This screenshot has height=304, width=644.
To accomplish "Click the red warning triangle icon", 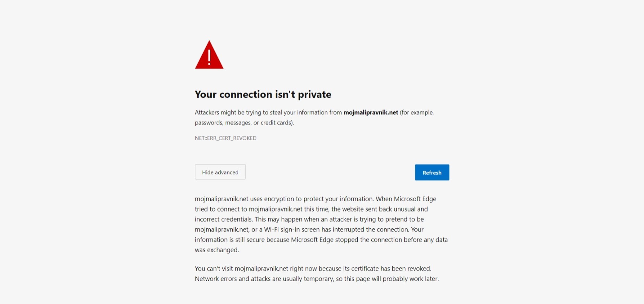I will (x=209, y=55).
